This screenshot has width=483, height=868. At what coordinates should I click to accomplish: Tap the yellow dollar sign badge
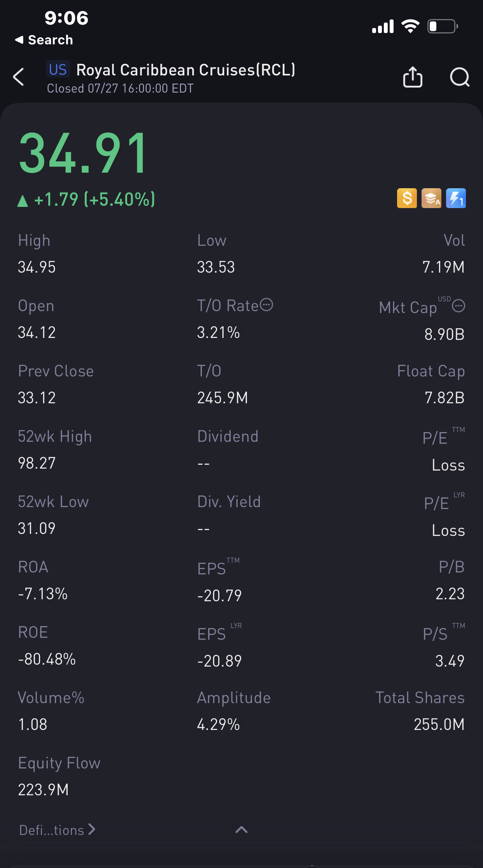click(x=407, y=198)
